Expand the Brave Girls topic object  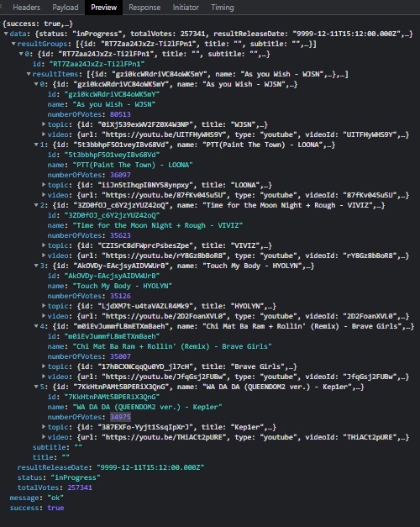[x=44, y=366]
